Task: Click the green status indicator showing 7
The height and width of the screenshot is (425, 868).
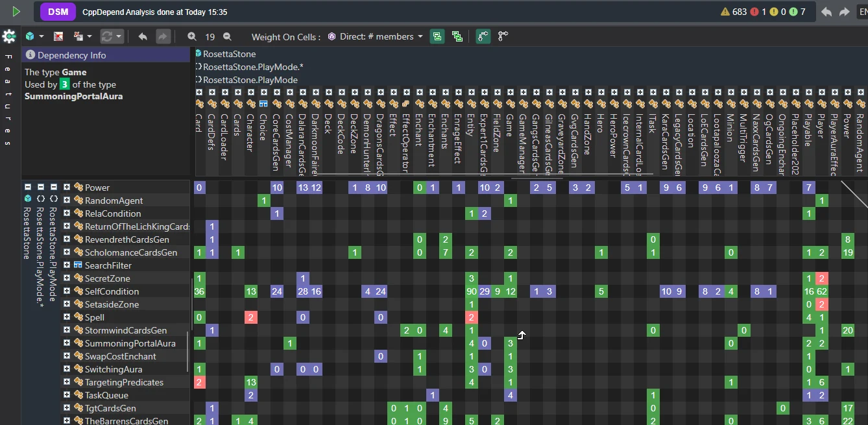Action: coord(793,12)
